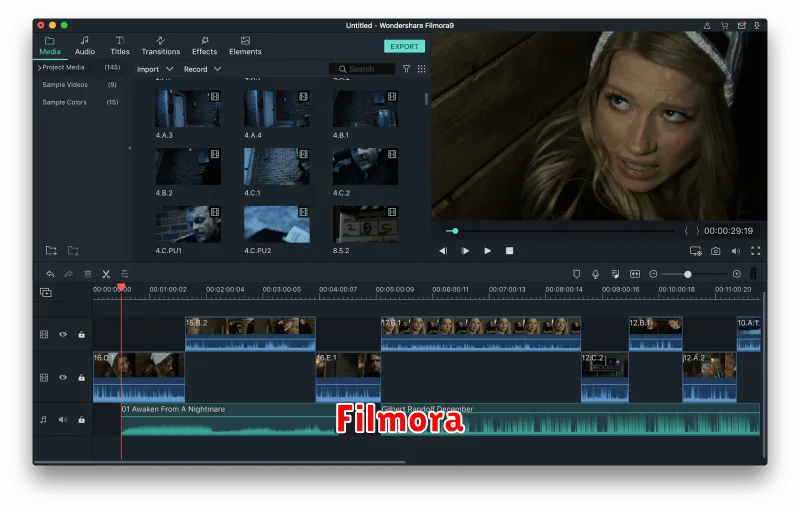Delete the selected clip with trash icon
The image size is (800, 512).
(x=88, y=274)
